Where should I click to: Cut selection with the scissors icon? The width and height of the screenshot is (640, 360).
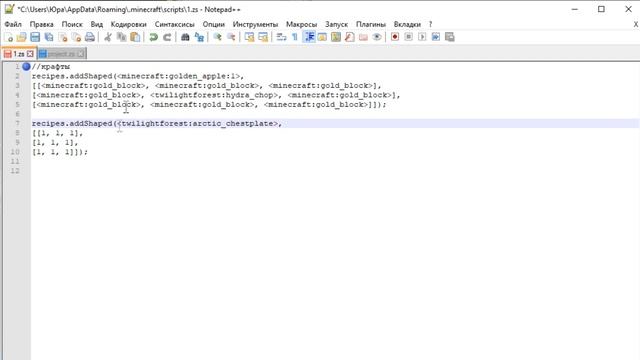pyautogui.click(x=108, y=37)
